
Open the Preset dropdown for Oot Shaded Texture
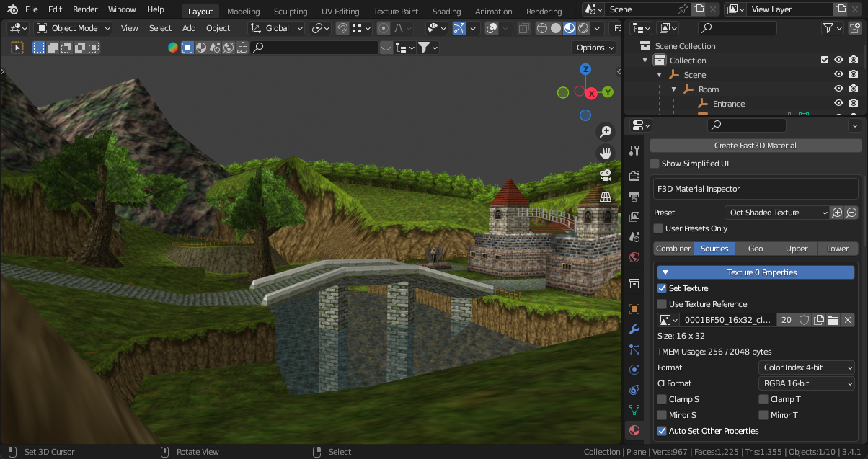(776, 212)
